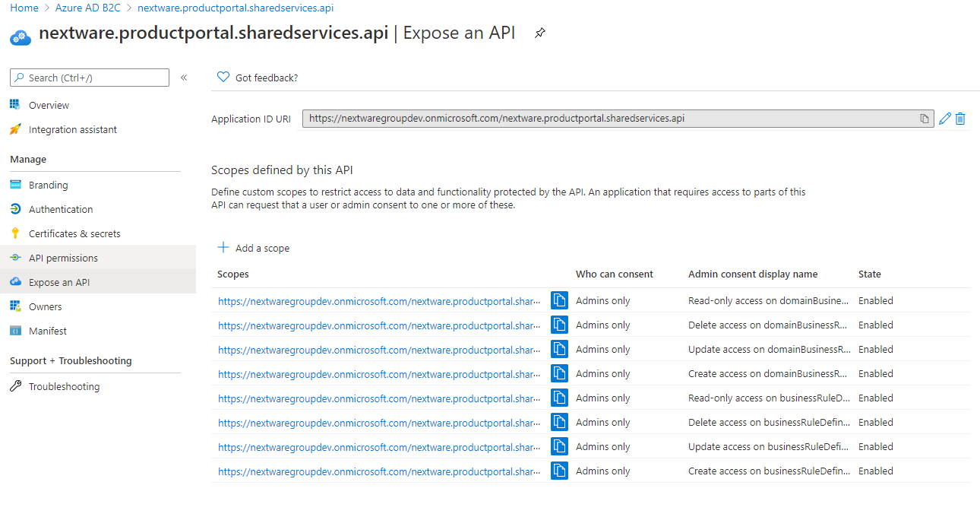This screenshot has height=517, width=980.
Task: Click the Branding icon
Action: [15, 185]
